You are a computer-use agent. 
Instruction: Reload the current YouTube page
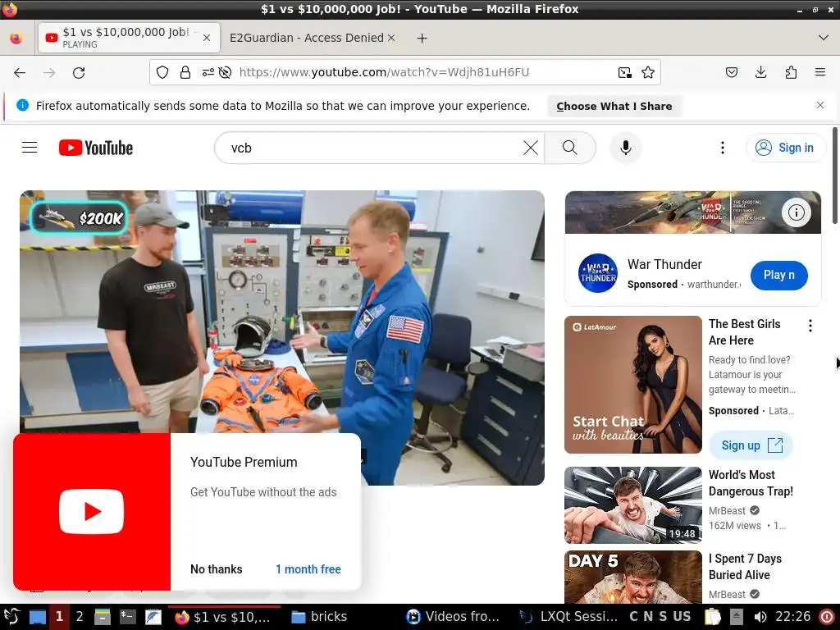click(x=79, y=72)
